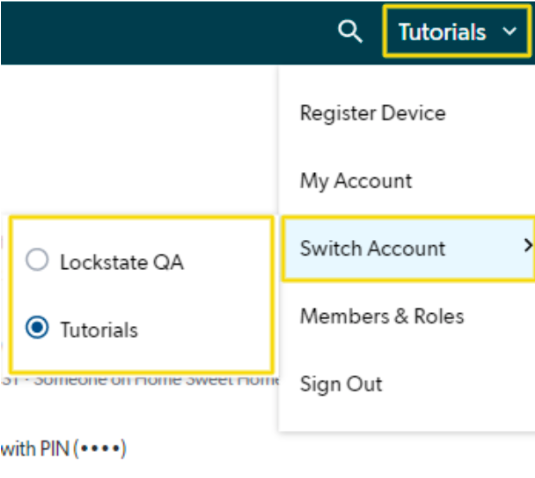The image size is (535, 478).
Task: Click empty space inside the account switcher submenu
Action: click(205, 295)
